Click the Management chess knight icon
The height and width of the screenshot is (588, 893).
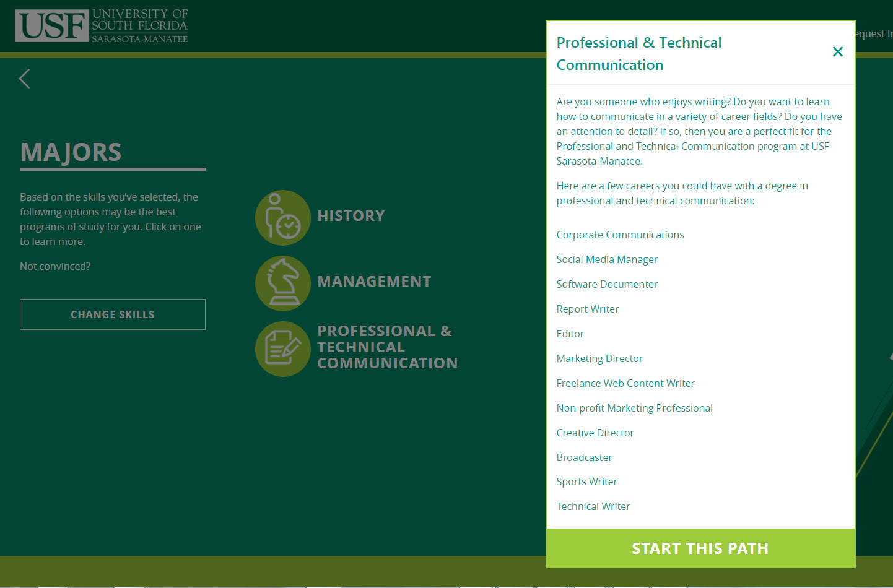click(283, 283)
